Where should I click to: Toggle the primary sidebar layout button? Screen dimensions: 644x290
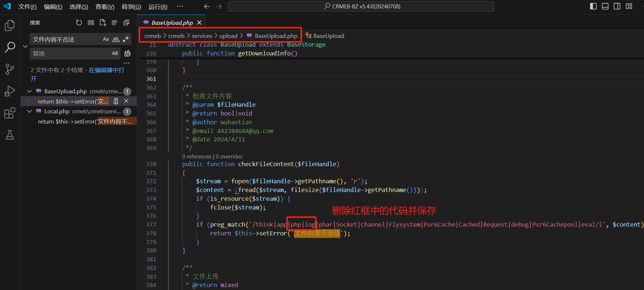click(x=593, y=6)
